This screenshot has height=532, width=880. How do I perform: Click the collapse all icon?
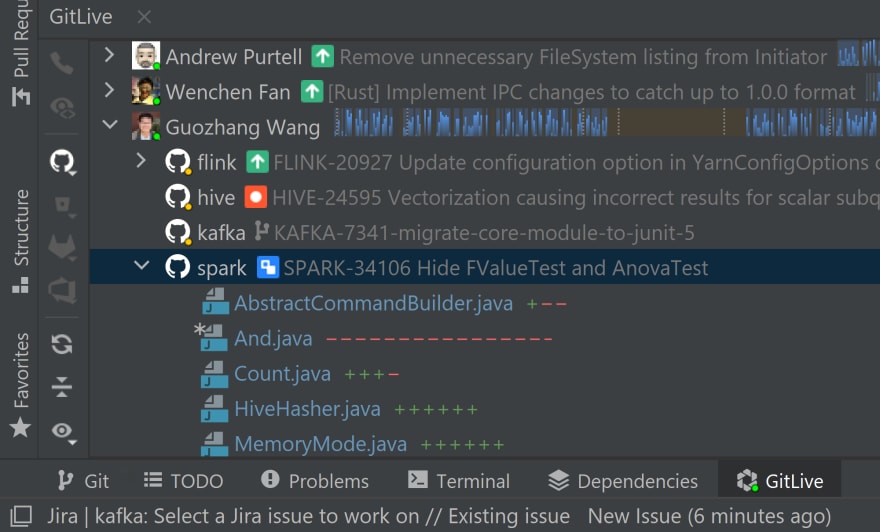coord(62,387)
